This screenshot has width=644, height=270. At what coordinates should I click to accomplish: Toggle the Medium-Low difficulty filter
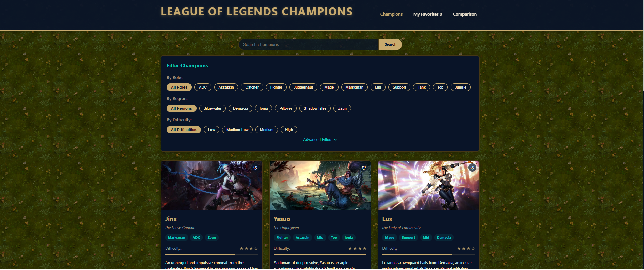(237, 130)
